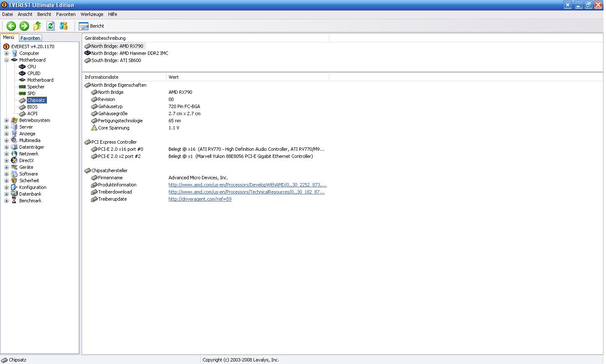Image resolution: width=606 pixels, height=364 pixels.
Task: Click the Datenbank database icon
Action: [14, 194]
